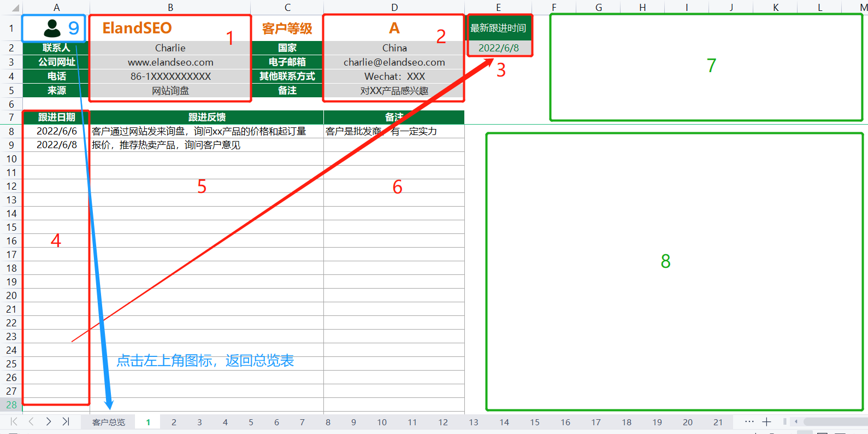Select the Wechat: XXX cell

(x=394, y=76)
